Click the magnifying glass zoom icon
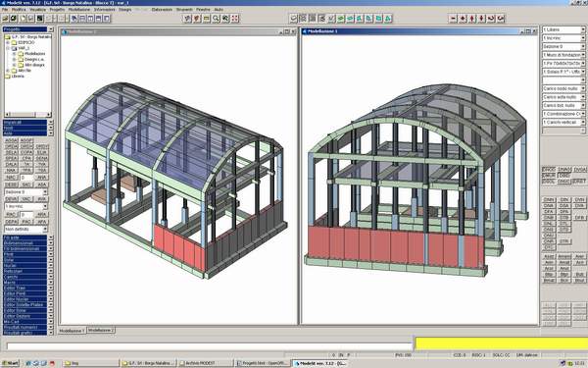The height and width of the screenshot is (368, 588). tap(216, 18)
